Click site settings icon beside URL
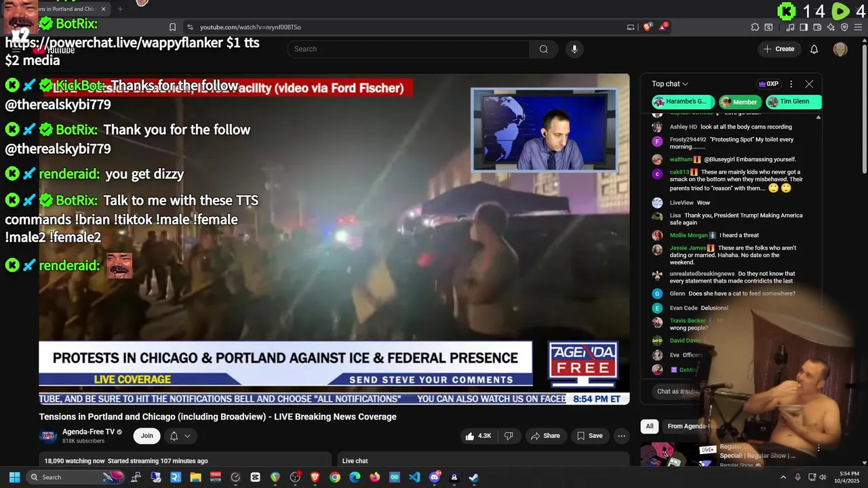Screen dimensions: 868x488 [x=190, y=27]
